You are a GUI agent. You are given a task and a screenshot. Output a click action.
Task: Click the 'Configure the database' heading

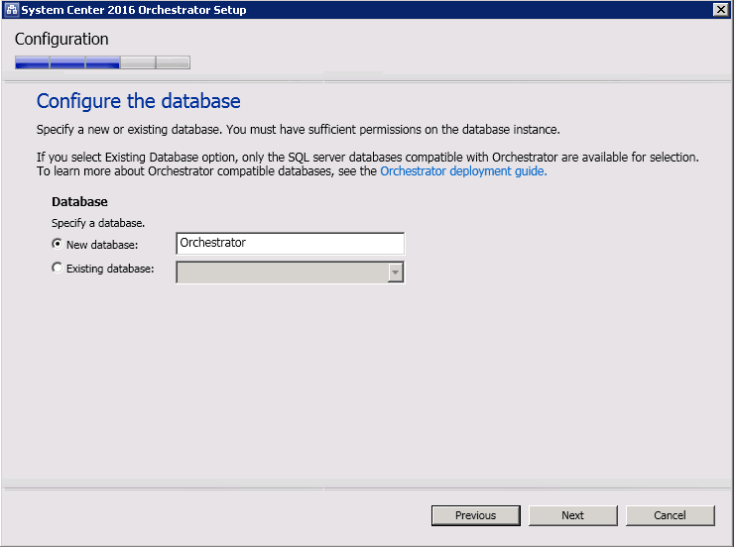pos(138,102)
